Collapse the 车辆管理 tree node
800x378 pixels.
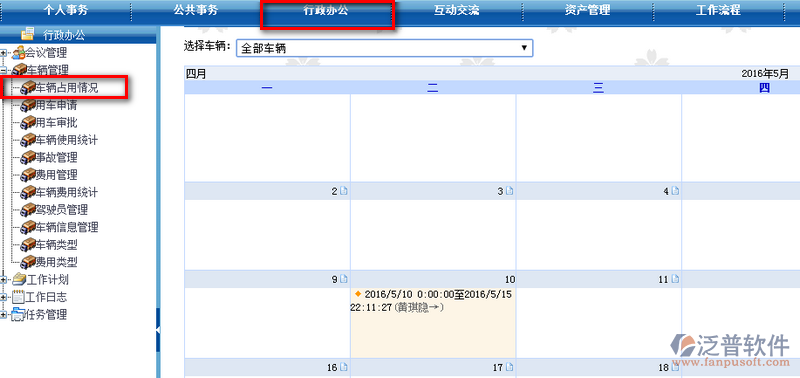point(4,70)
